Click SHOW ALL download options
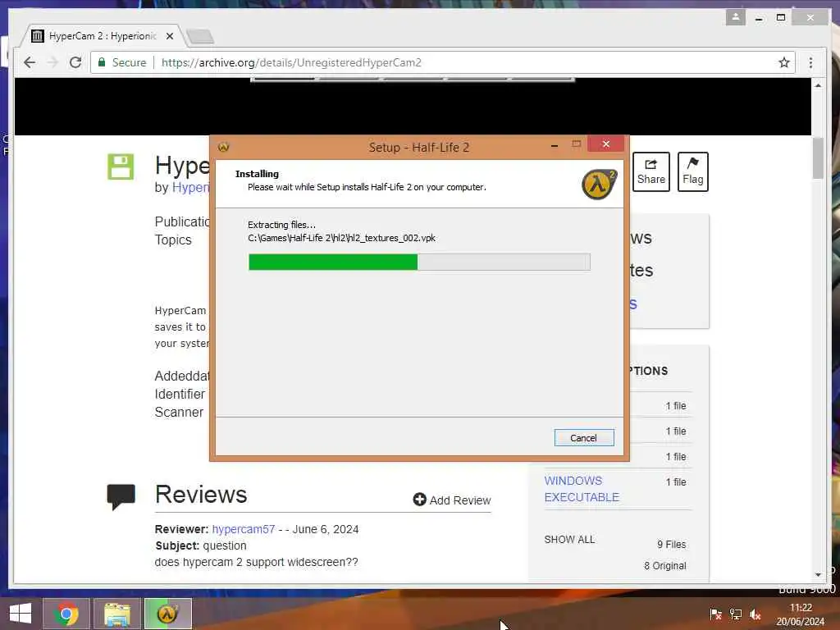The image size is (840, 630). (569, 540)
